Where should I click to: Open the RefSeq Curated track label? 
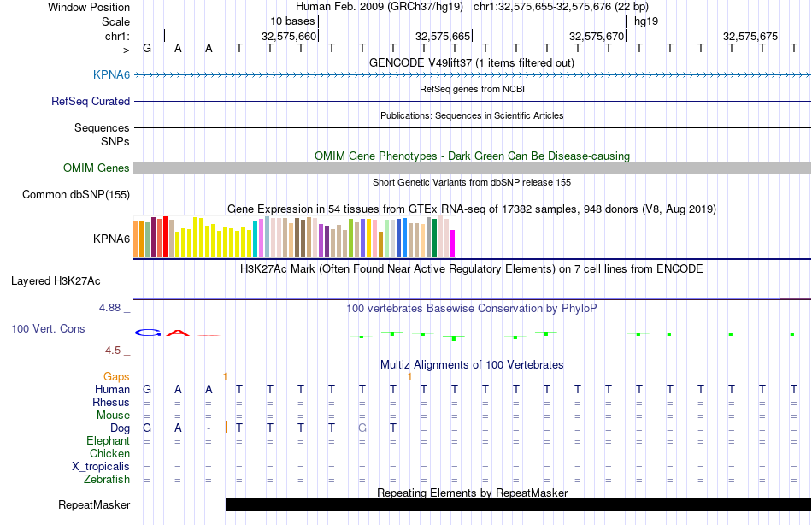(91, 101)
